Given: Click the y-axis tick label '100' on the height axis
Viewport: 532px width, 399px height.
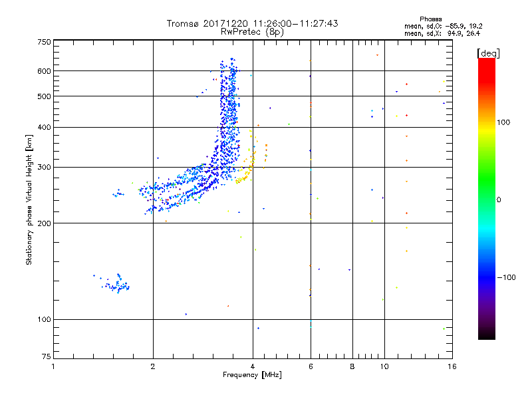Looking at the screenshot, I should tap(44, 320).
